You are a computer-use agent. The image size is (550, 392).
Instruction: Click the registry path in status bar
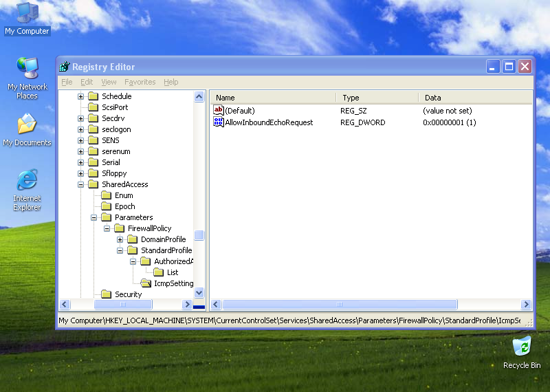coord(289,320)
